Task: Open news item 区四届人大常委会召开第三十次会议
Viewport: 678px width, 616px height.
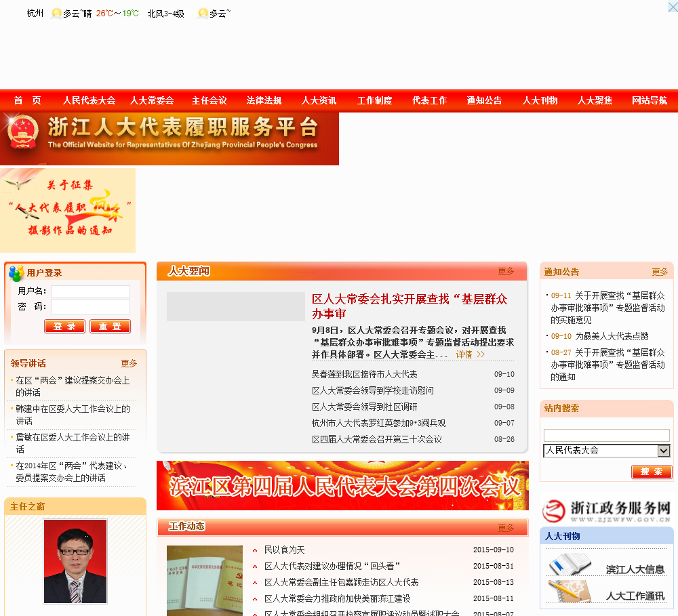Action: (x=377, y=440)
